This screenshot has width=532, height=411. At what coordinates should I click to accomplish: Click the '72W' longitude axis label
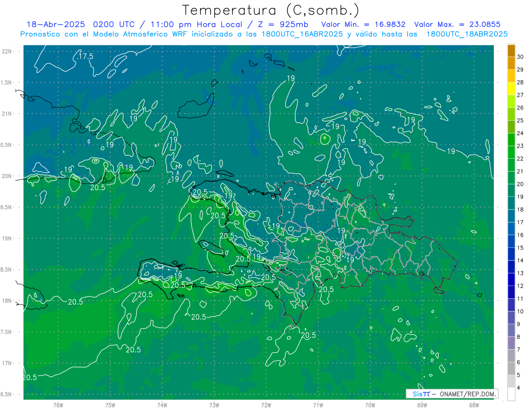266,405
